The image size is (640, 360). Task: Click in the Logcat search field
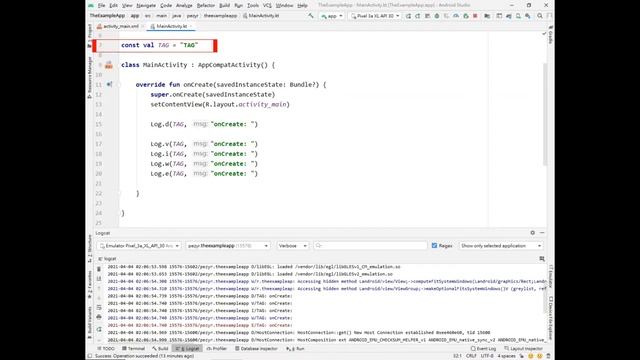point(371,246)
